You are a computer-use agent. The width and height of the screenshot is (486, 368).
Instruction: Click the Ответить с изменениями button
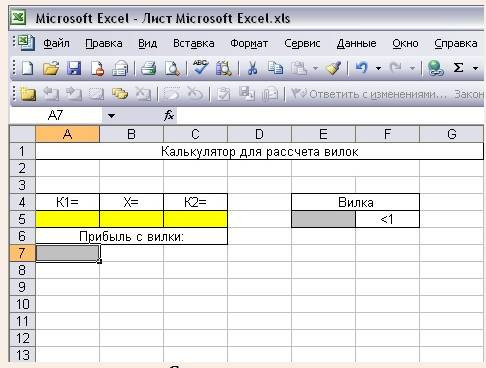[x=369, y=94]
